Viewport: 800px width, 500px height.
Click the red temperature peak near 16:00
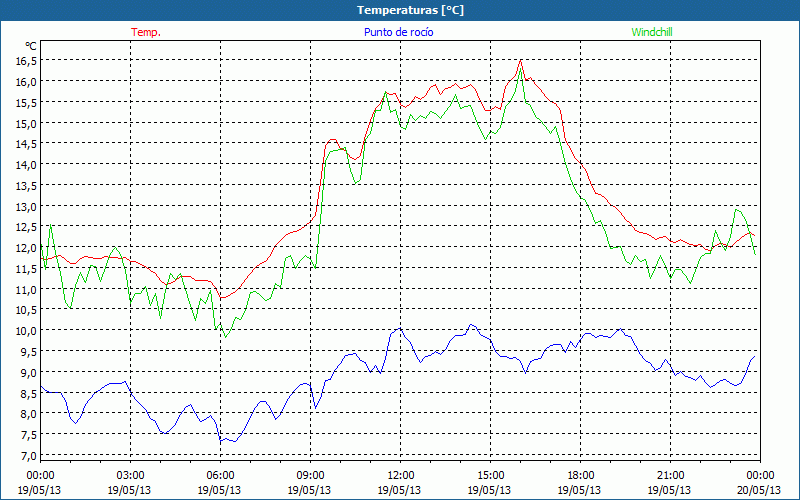[x=520, y=60]
